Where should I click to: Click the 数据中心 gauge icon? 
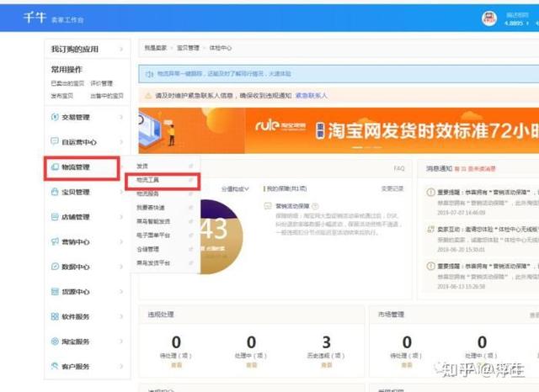point(55,267)
